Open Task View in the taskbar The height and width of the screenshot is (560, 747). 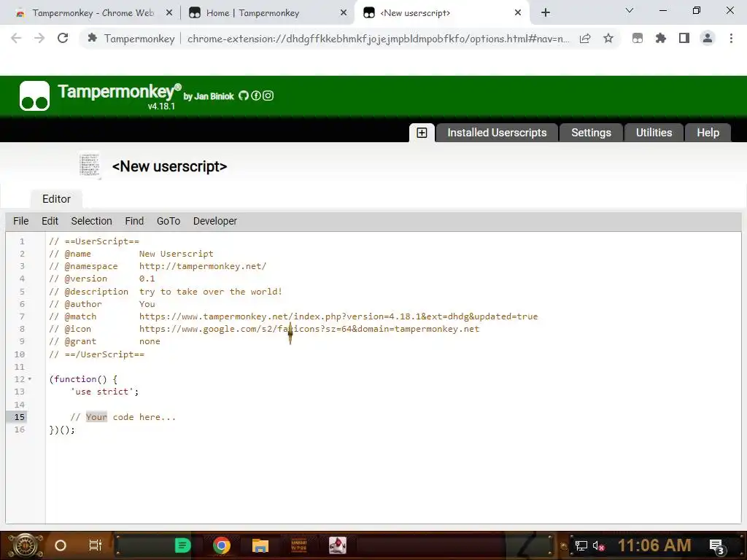coord(96,545)
